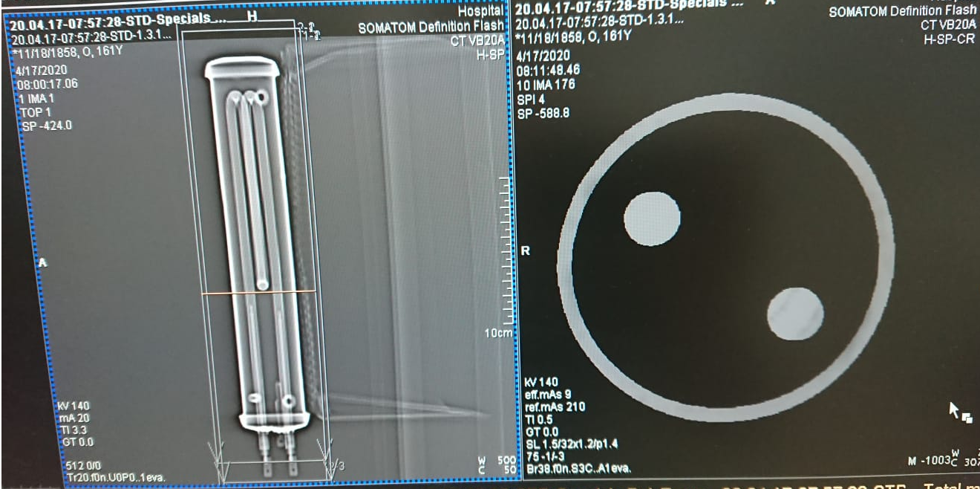Click the A orientation marker in topogram

[42, 262]
